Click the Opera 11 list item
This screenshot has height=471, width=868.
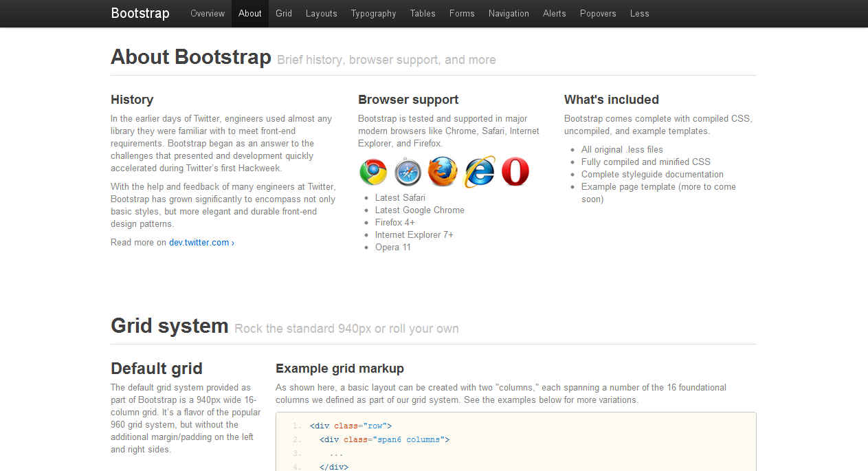click(x=393, y=247)
